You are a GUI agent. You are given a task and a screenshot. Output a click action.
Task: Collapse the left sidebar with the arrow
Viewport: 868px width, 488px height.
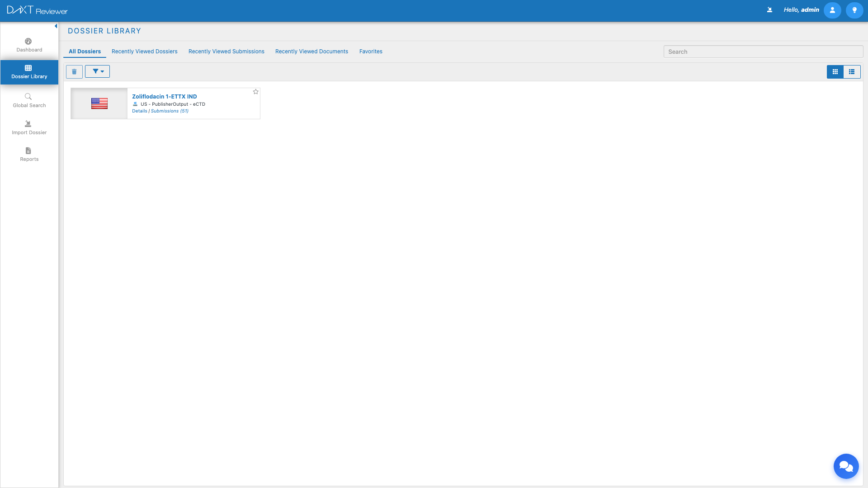tap(56, 26)
